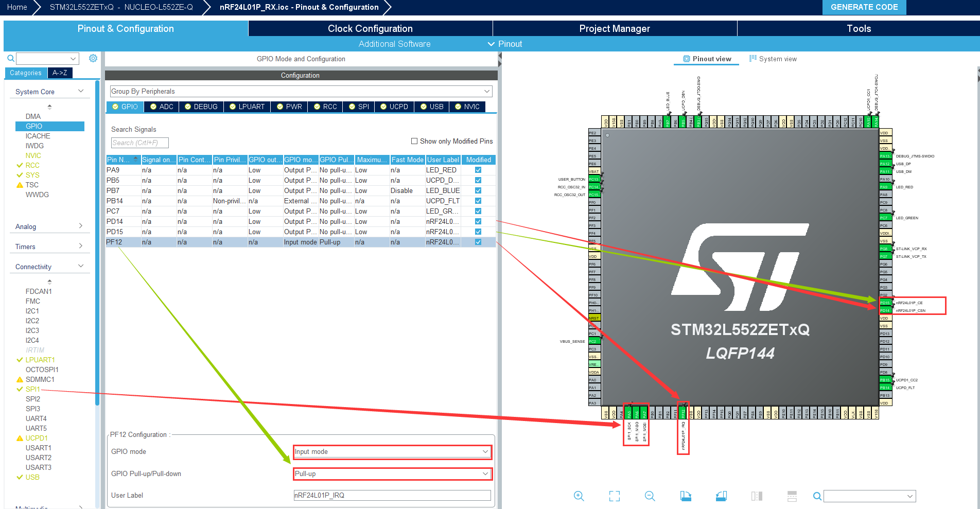This screenshot has width=980, height=509.
Task: Select pin PD14 labeled nRF24L01P_CSN on chip
Action: (x=885, y=310)
